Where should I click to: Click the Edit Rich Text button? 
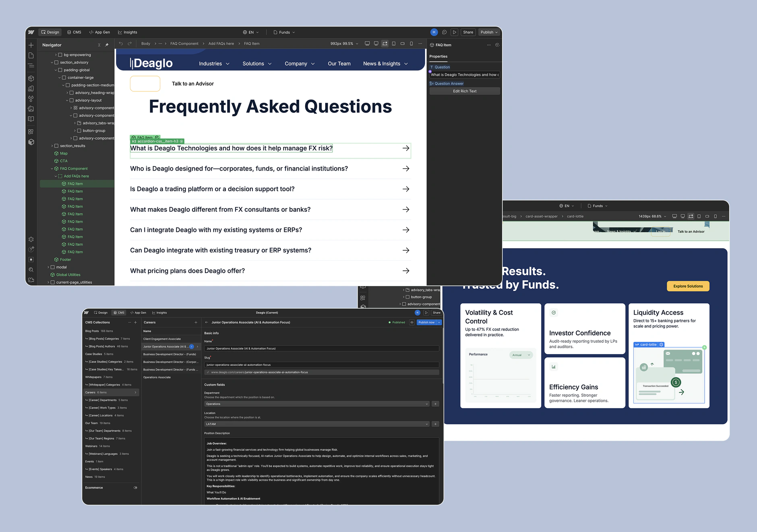(465, 91)
